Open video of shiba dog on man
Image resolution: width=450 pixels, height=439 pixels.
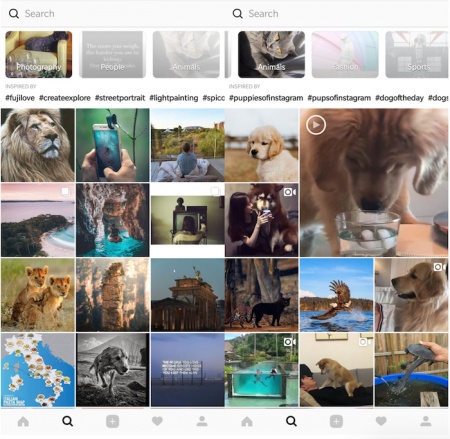337,370
